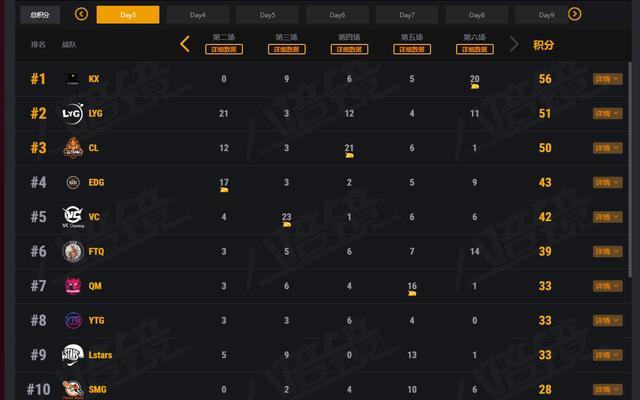Click the Lstars team logo icon
The width and height of the screenshot is (640, 400).
(73, 355)
